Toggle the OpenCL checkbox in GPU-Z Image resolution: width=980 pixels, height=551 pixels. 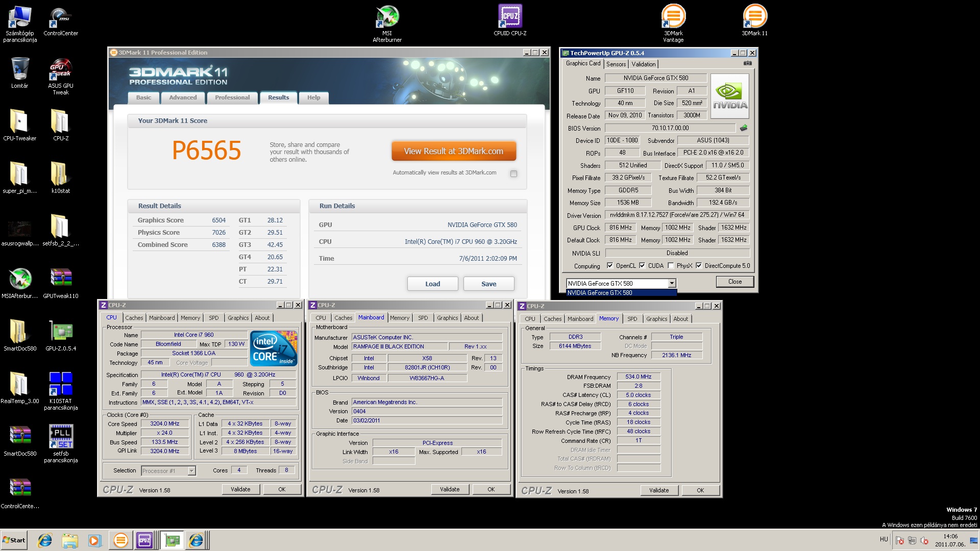pyautogui.click(x=610, y=266)
